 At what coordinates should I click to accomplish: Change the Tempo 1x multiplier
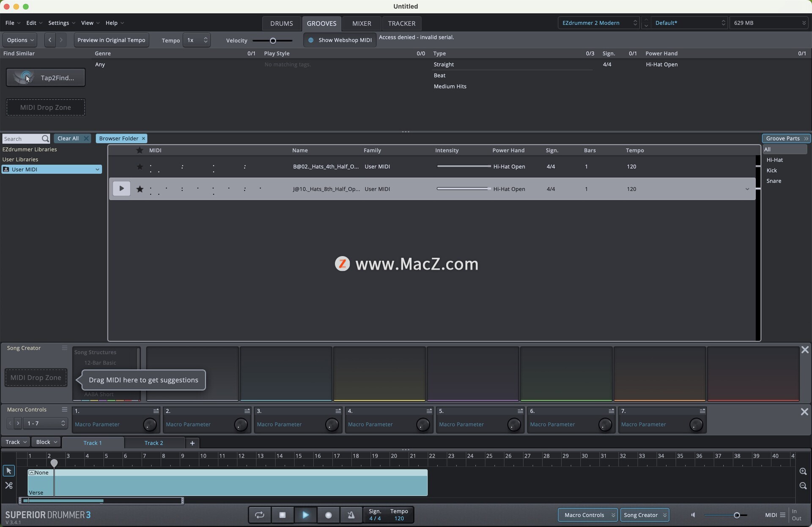point(197,40)
